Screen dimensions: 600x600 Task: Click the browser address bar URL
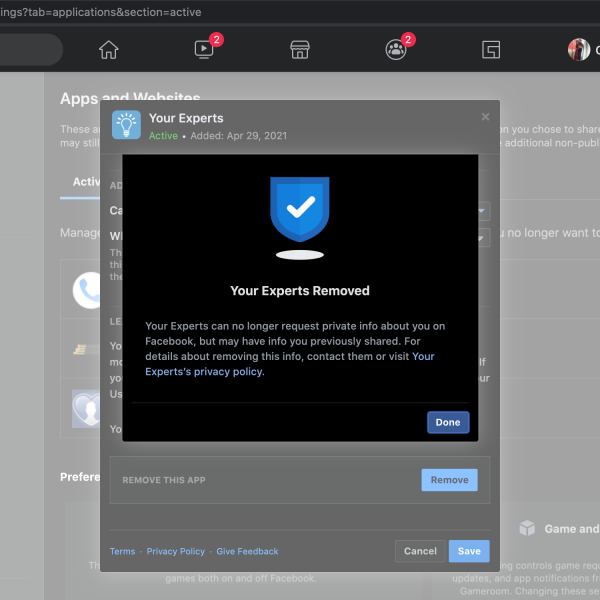[101, 12]
